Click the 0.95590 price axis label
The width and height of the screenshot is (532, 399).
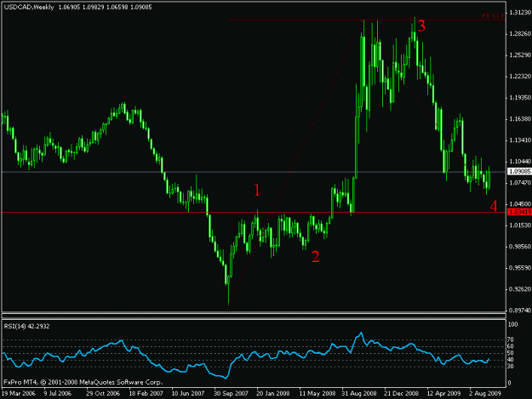pos(520,268)
